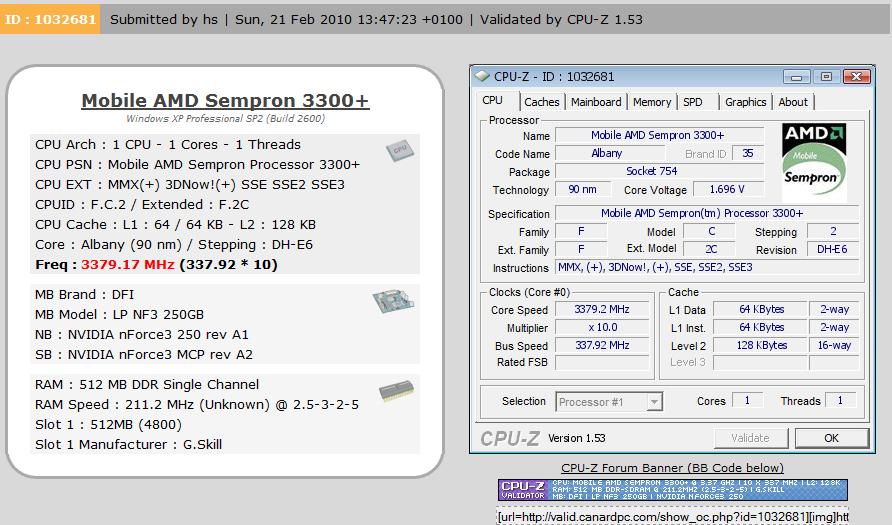Click the Submitted by hs header text

click(x=164, y=19)
